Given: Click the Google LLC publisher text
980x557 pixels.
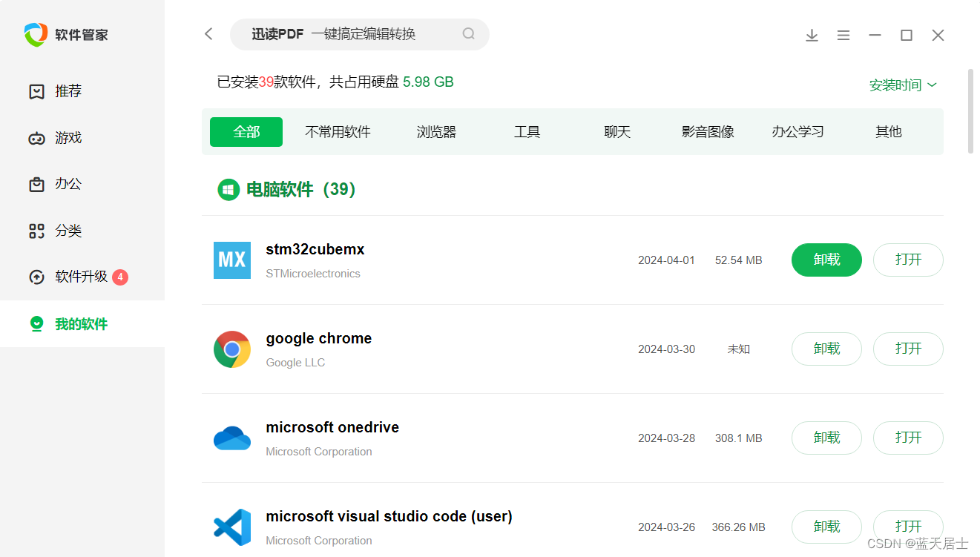Looking at the screenshot, I should pyautogui.click(x=295, y=363).
